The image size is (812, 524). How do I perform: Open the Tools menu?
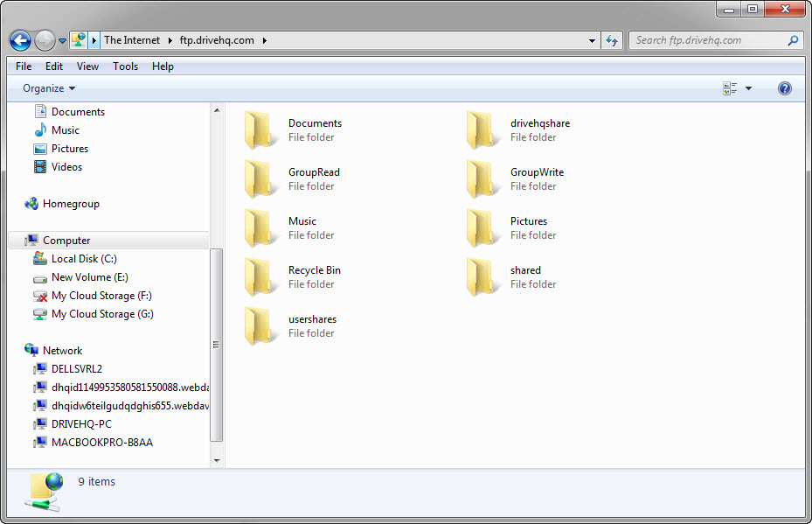125,66
